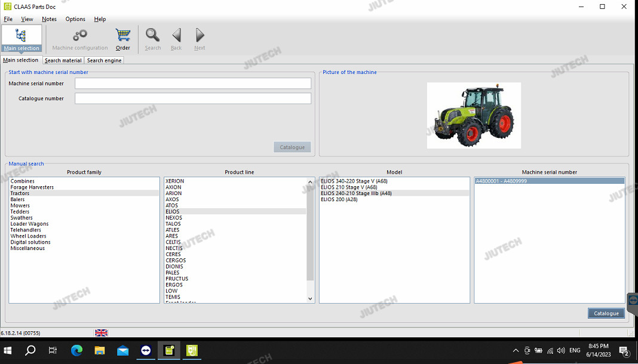Select XERION in the Product line list

(x=175, y=181)
